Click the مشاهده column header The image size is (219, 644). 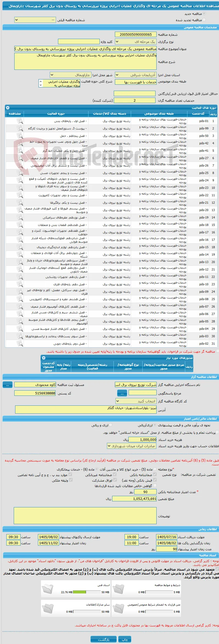click(15, 114)
